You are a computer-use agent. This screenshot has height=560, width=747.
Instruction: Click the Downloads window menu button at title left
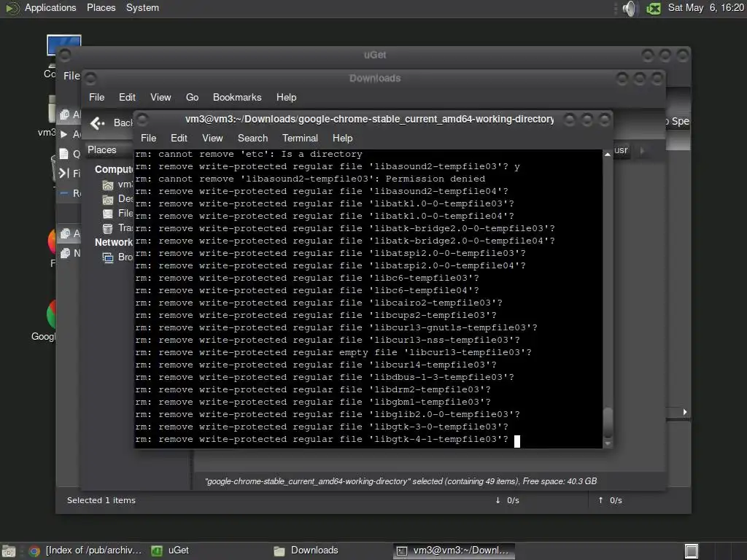(x=90, y=79)
